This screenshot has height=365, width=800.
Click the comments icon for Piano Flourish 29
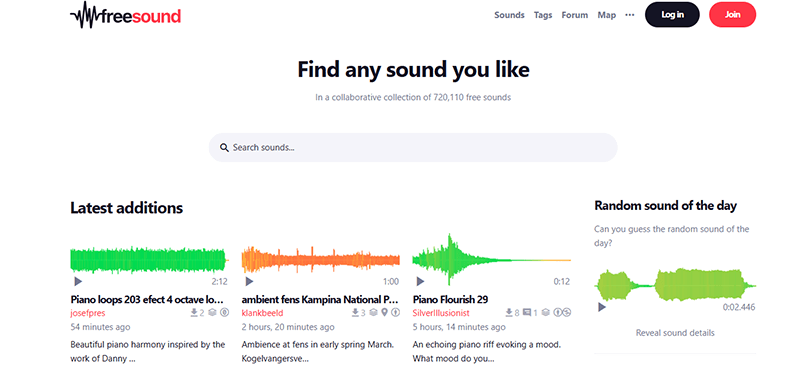coord(527,312)
